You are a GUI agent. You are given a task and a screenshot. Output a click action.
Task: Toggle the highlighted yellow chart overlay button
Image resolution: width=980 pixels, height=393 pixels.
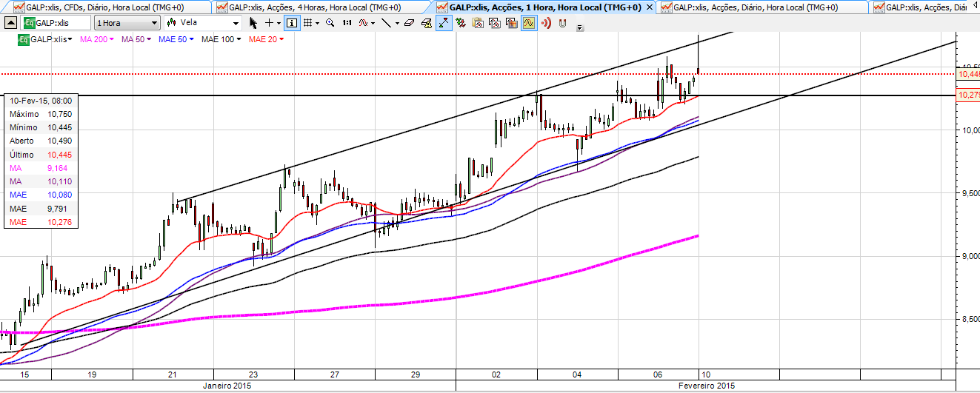coord(528,23)
